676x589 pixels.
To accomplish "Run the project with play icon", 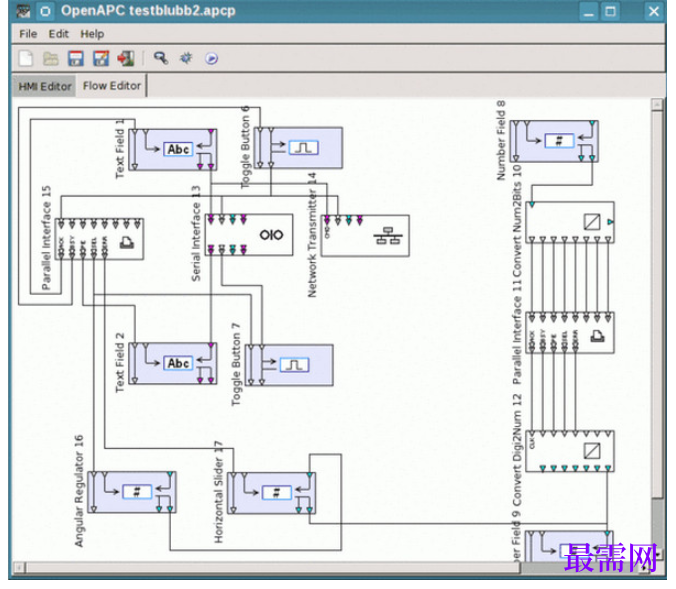I will [x=211, y=58].
